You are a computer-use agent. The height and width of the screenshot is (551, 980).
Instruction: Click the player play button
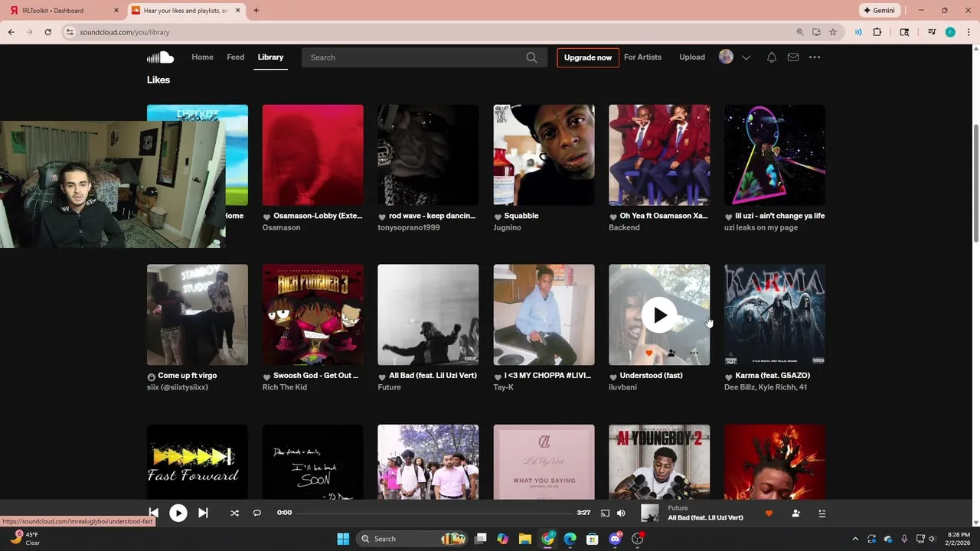(x=178, y=513)
